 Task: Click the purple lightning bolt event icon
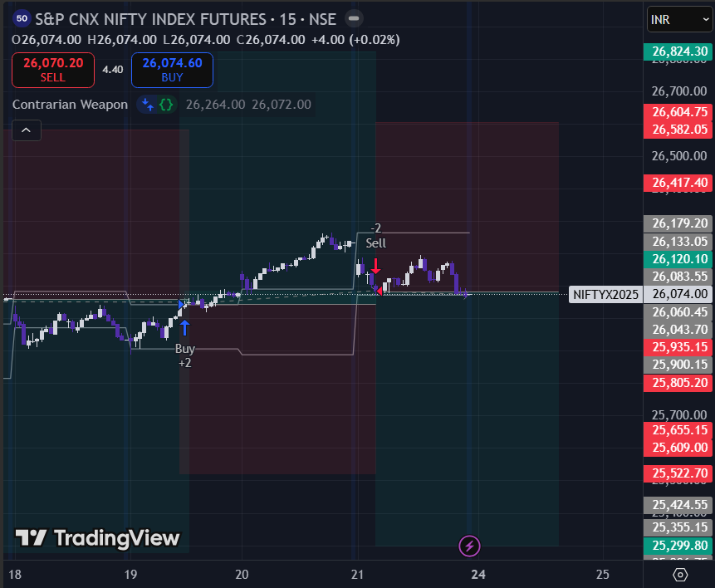click(469, 546)
